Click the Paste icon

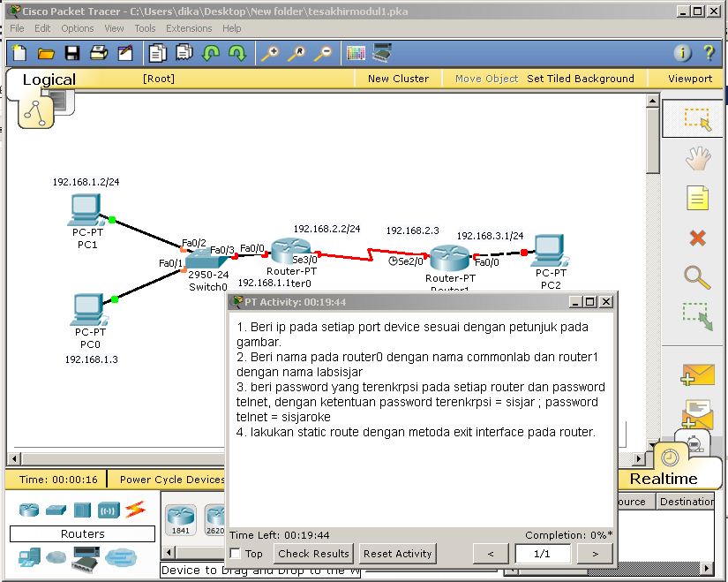point(184,52)
